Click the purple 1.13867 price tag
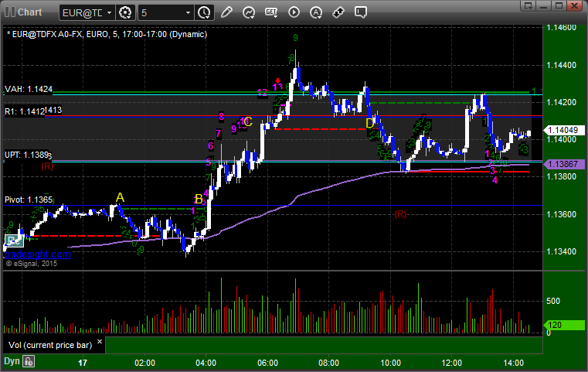 point(563,164)
